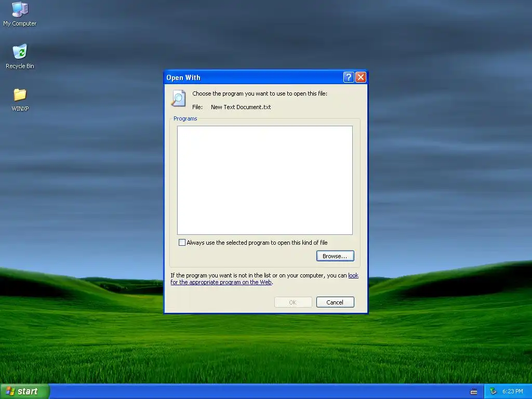Enable Always use the selected program checkbox
This screenshot has height=399, width=532.
tap(182, 242)
